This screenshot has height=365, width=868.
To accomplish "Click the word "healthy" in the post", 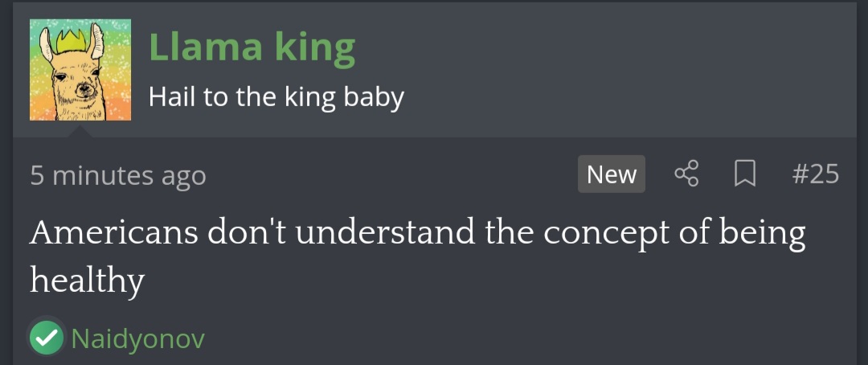I will [x=87, y=281].
